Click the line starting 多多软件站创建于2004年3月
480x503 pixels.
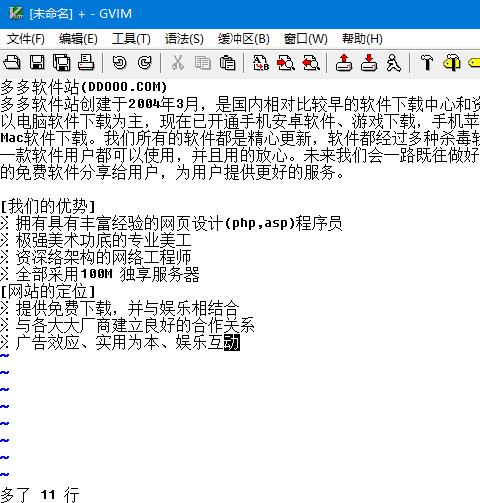tap(240, 104)
